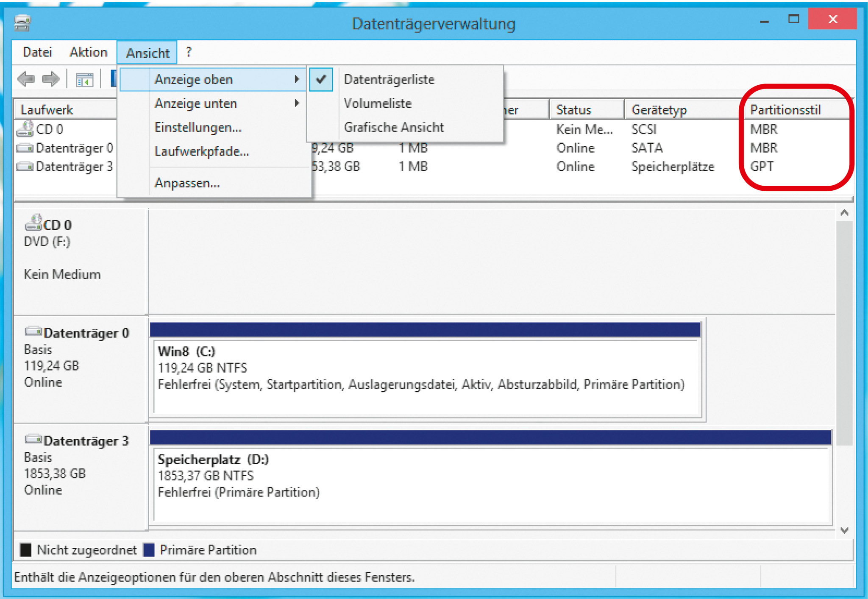This screenshot has height=599, width=868.
Task: Click the scroll down arrow in graphical pane
Action: click(844, 530)
